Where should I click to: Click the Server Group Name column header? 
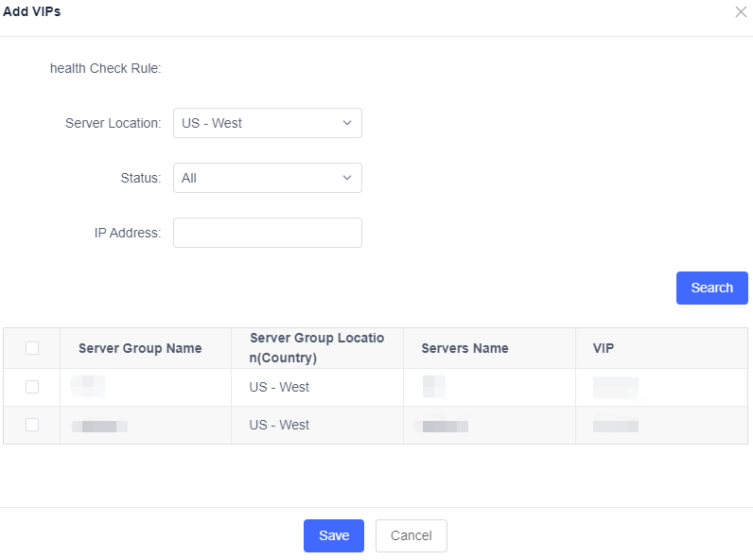[140, 348]
